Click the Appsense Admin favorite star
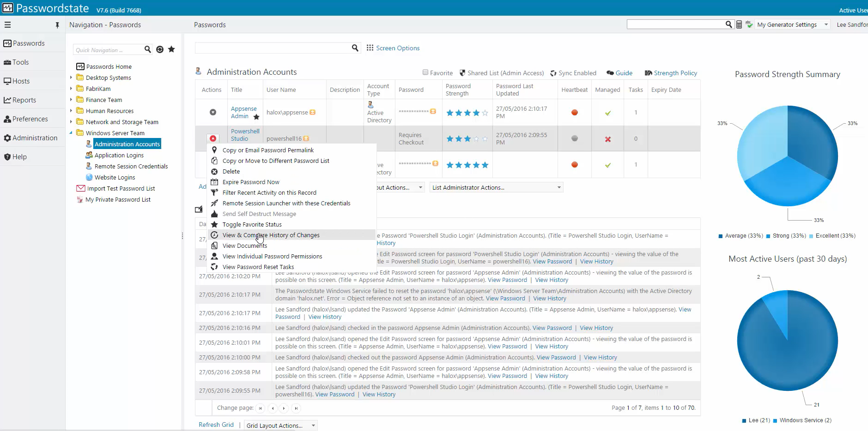This screenshot has width=868, height=431. (256, 117)
